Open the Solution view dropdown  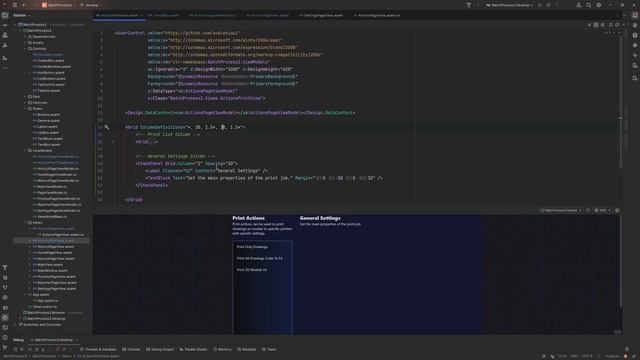coord(21,15)
